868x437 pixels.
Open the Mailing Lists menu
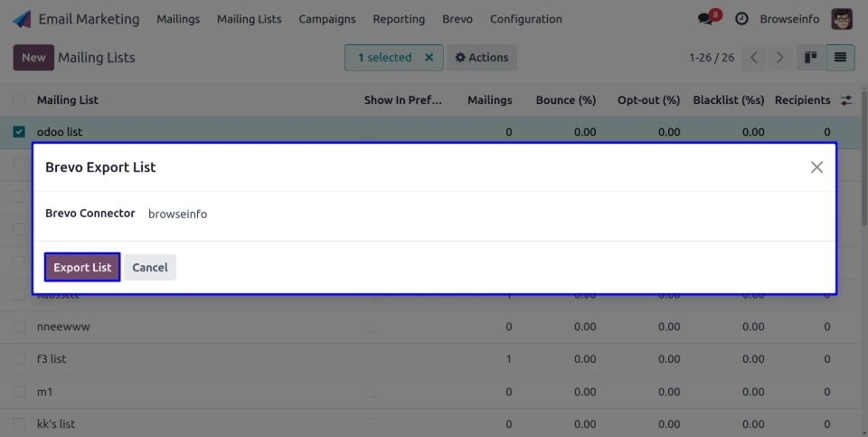click(x=249, y=19)
